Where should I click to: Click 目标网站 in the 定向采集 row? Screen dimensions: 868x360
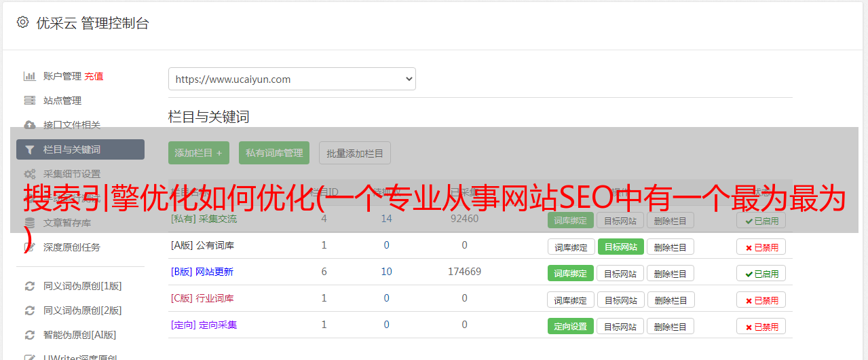click(x=620, y=326)
